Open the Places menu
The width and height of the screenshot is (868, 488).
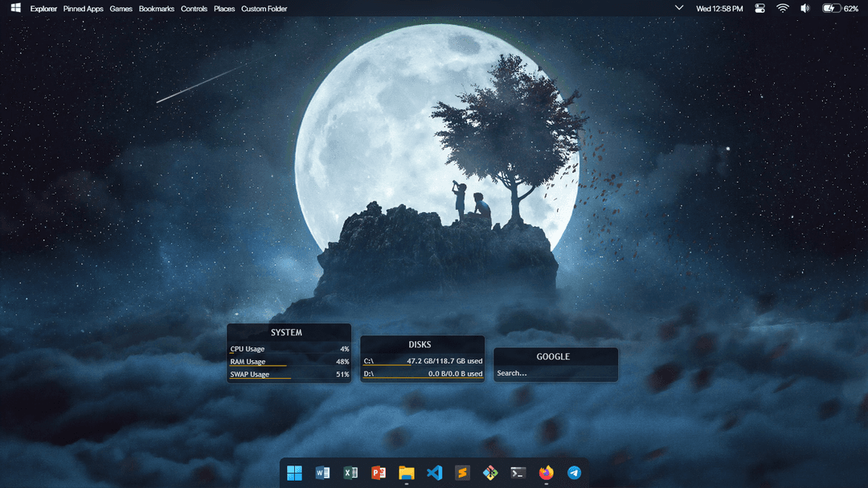(224, 9)
